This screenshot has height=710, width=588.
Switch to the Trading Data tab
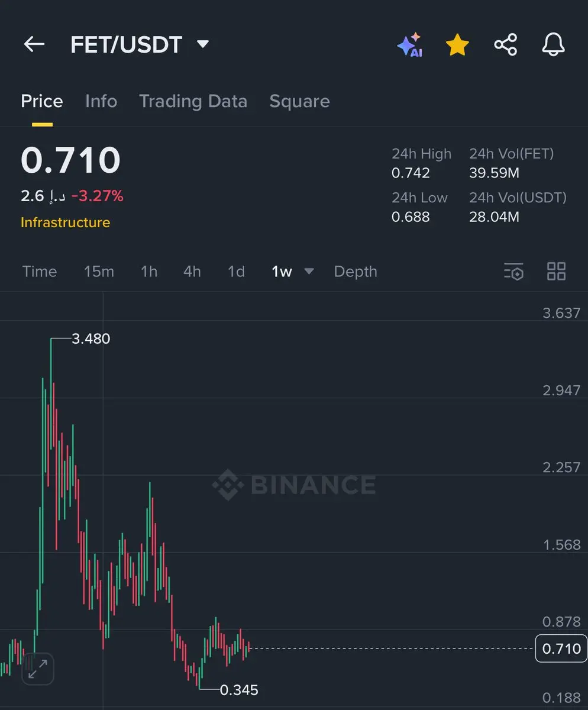click(193, 101)
